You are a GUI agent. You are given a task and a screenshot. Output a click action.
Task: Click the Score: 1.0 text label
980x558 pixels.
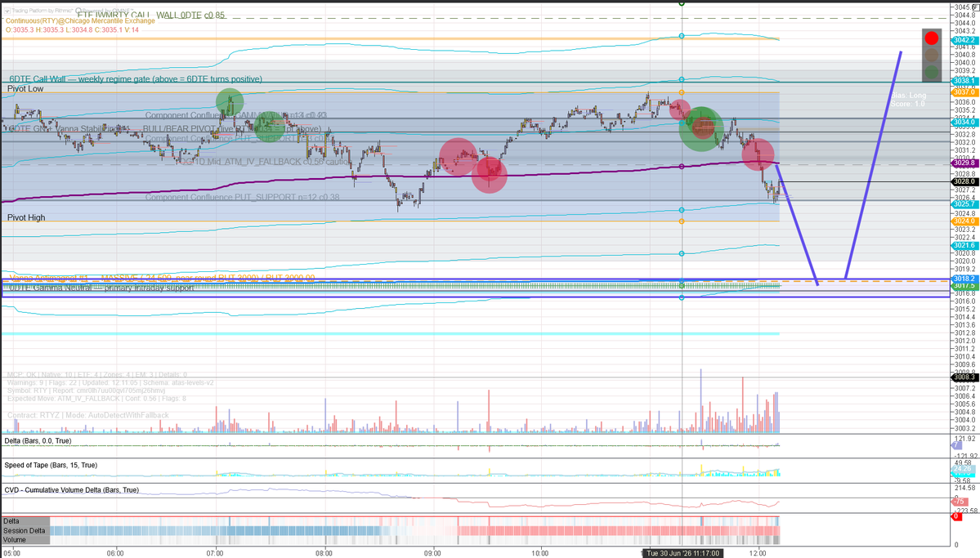907,104
